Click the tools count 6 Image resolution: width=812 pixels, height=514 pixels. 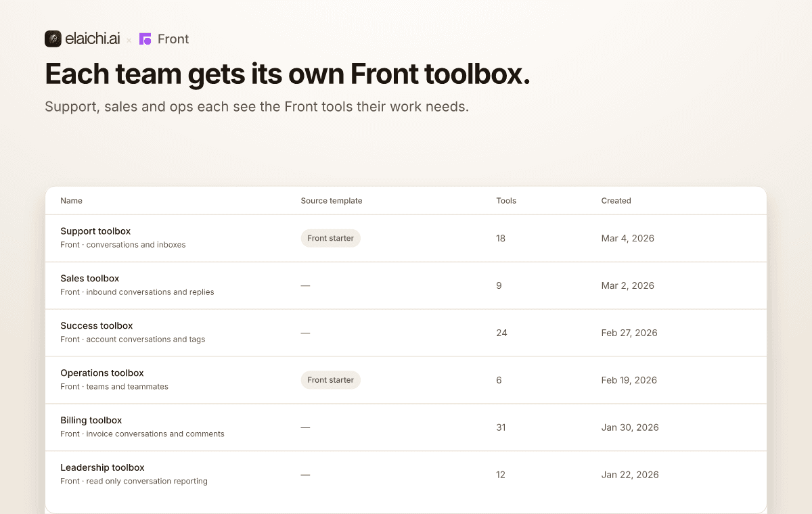(499, 380)
